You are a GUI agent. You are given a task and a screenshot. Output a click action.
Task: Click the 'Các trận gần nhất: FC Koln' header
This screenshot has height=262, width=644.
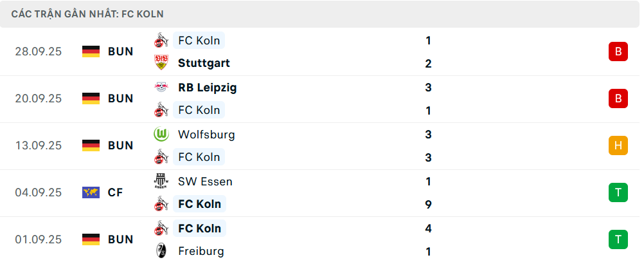pos(87,14)
